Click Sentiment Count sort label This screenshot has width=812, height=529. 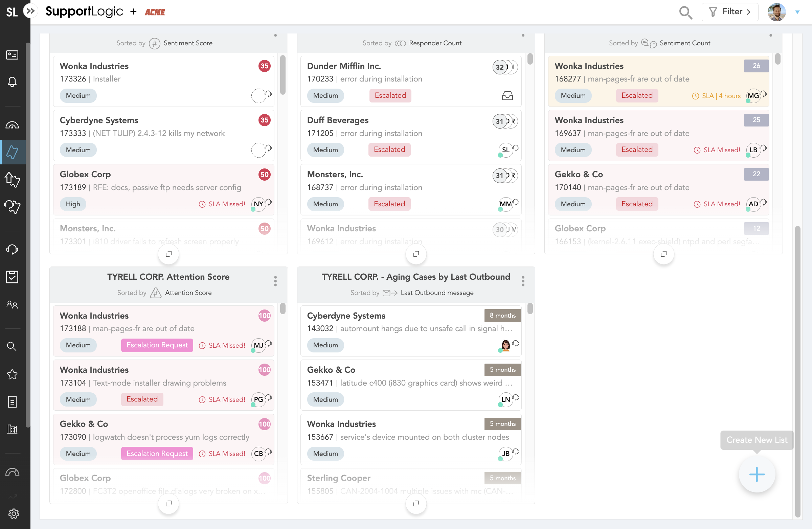tap(685, 43)
